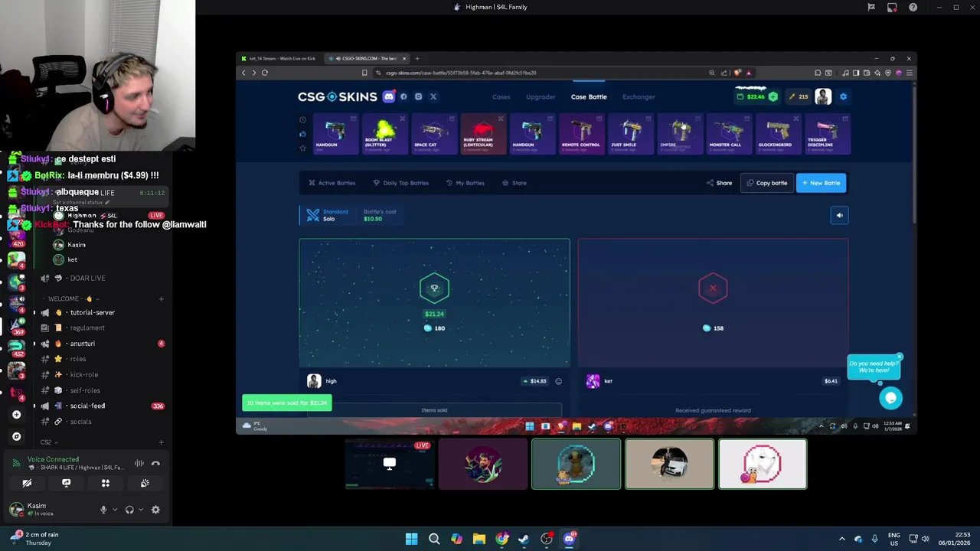This screenshot has height=551, width=980.
Task: Open My Battles section
Action: pos(465,183)
